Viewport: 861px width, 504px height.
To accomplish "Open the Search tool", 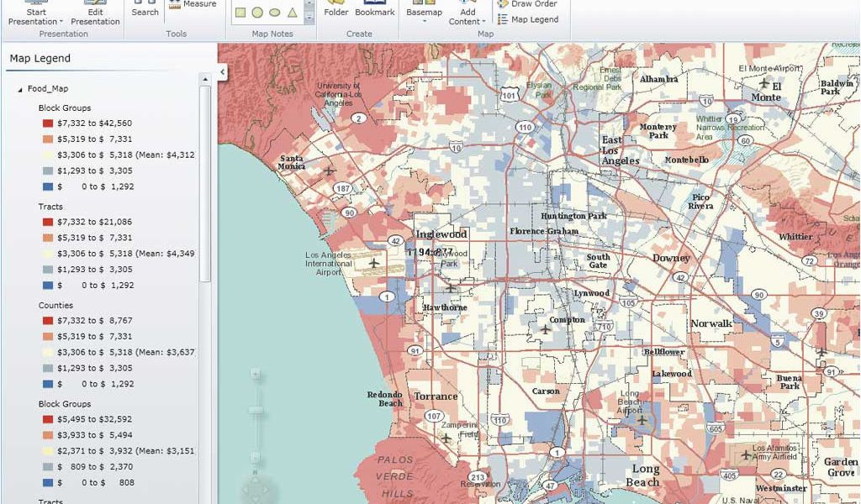I will [145, 8].
